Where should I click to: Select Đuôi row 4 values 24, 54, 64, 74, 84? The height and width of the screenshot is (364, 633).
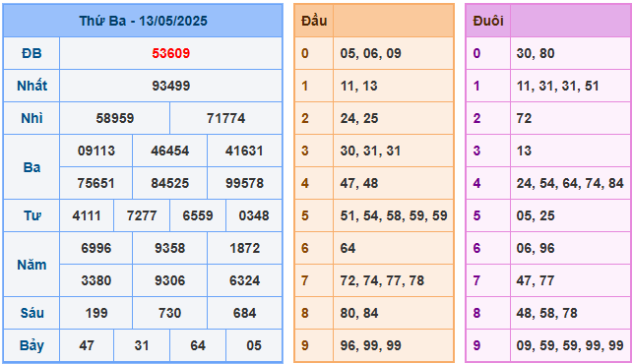pyautogui.click(x=570, y=183)
